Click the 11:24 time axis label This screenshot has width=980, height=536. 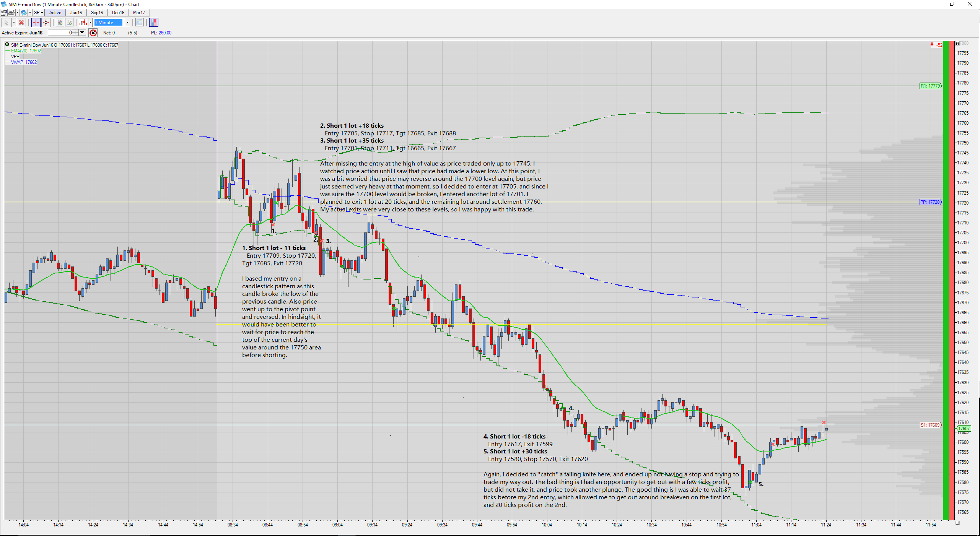point(826,525)
